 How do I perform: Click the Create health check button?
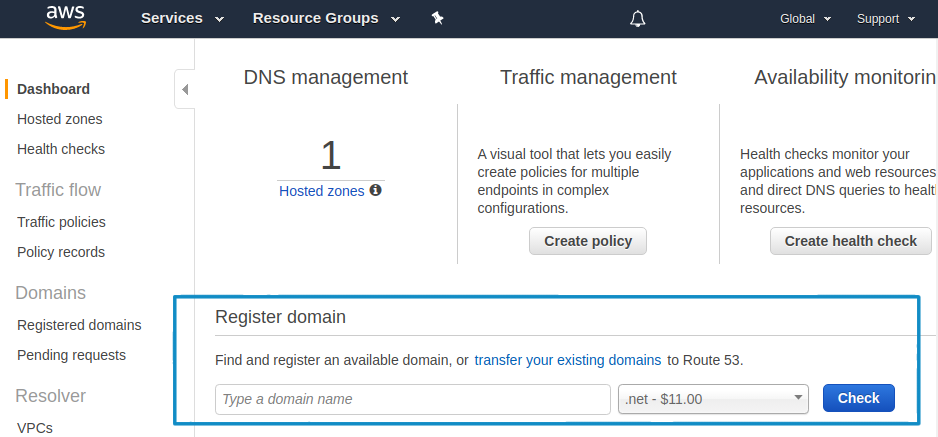pos(851,241)
